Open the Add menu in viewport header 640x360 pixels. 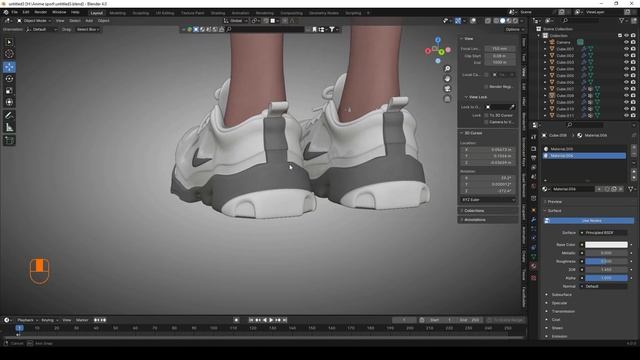(x=89, y=21)
